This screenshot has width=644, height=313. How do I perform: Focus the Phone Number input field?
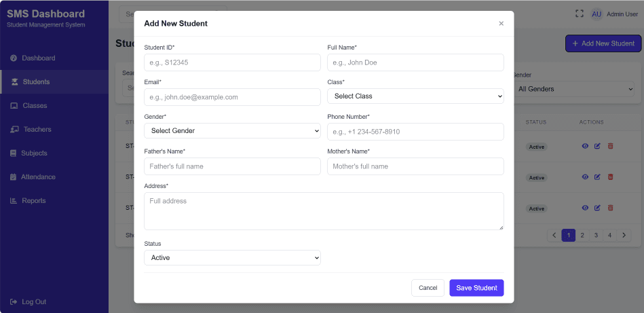(x=415, y=132)
